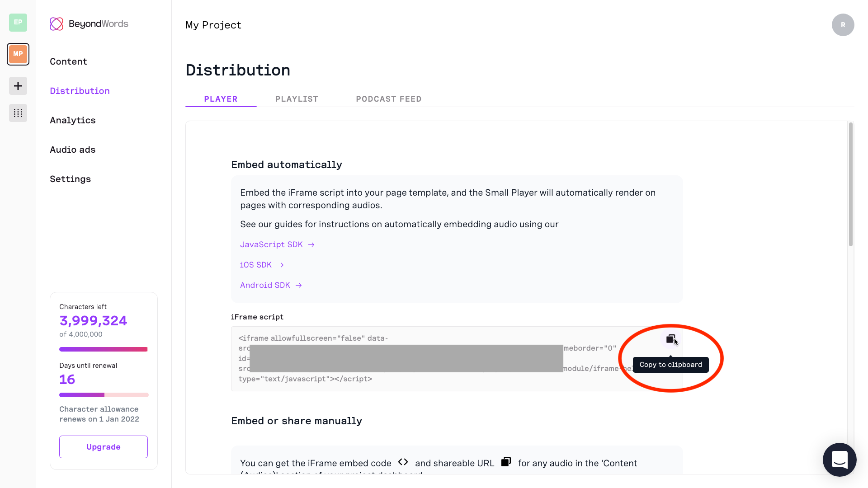The height and width of the screenshot is (488, 868).
Task: Click the BeyondWords logo
Action: pos(89,24)
